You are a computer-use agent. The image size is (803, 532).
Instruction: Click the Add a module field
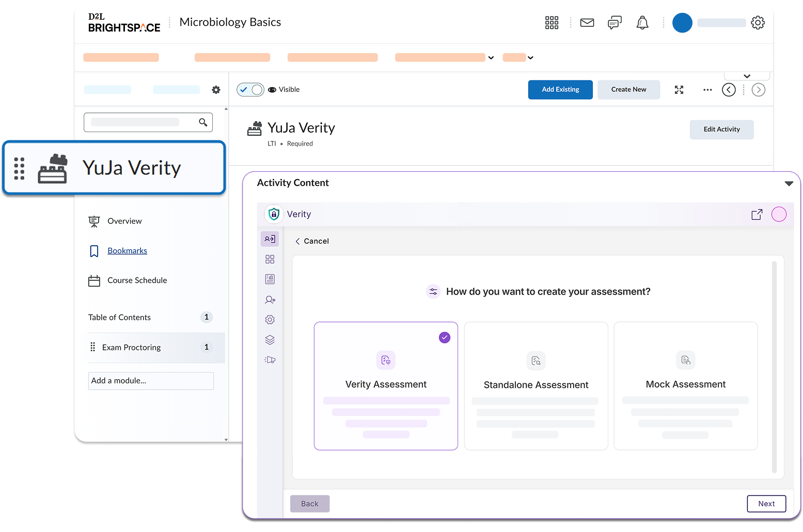[151, 381]
